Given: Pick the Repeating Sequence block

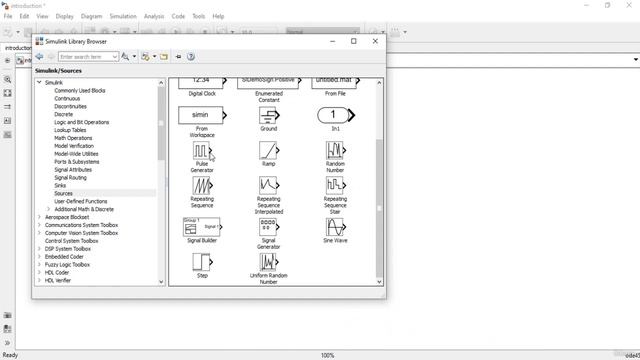Looking at the screenshot, I should 202,186.
